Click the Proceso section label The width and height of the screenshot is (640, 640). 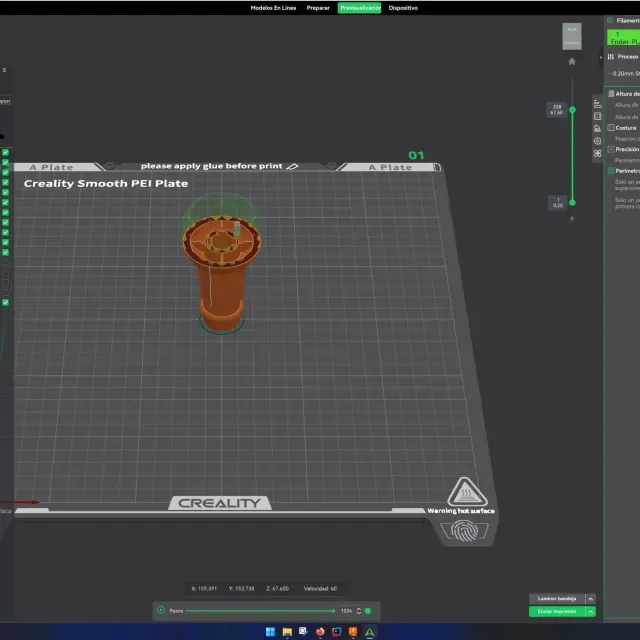coord(628,57)
